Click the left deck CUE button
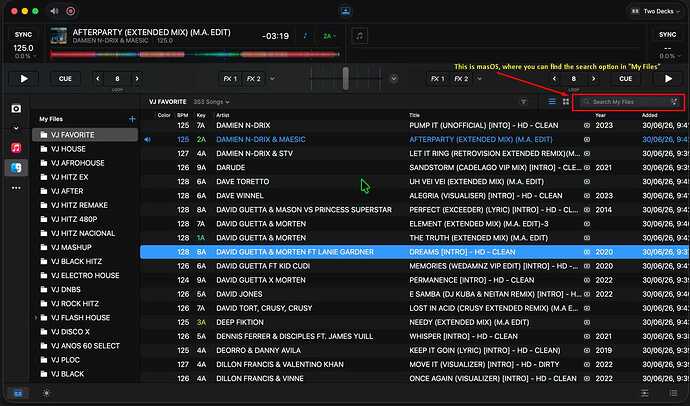Image resolution: width=690 pixels, height=406 pixels. tap(65, 79)
